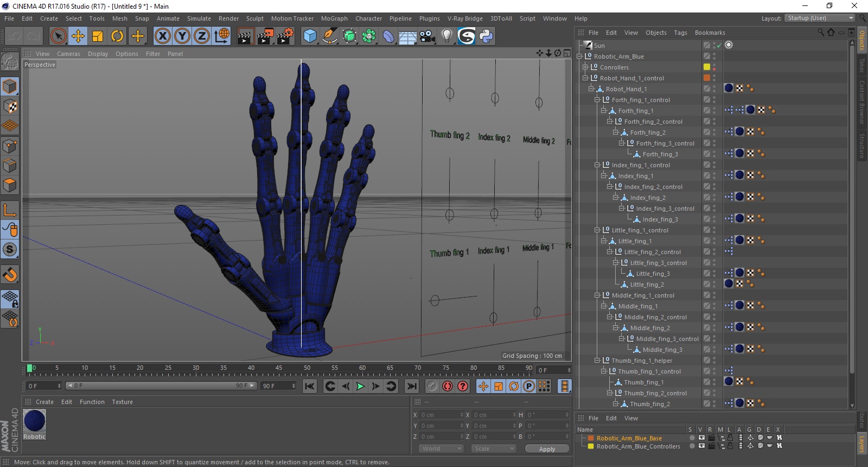Toggle visibility of Robotic_Arm_Blue_Controllers layer

click(701, 446)
